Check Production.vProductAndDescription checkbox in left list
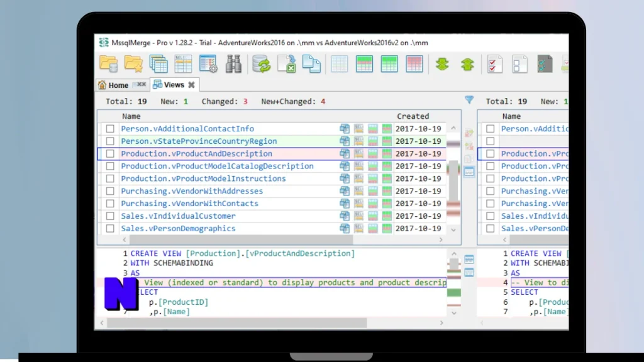Viewport: 644px width, 362px height. click(110, 153)
